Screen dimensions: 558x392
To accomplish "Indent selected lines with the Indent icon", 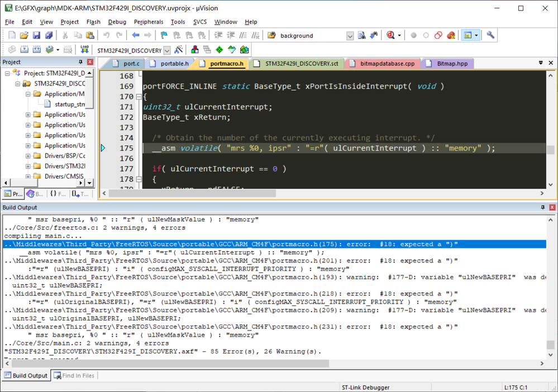I will [218, 35].
